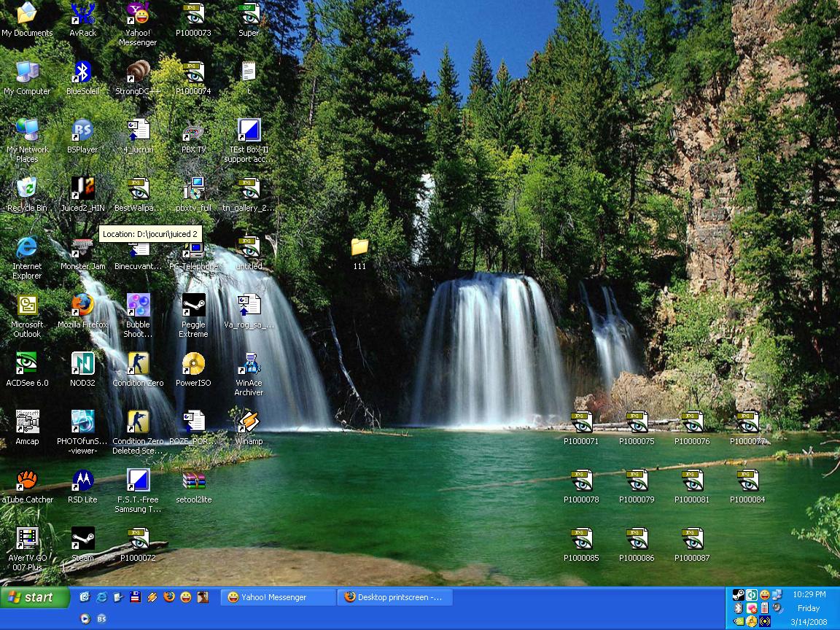The width and height of the screenshot is (840, 630).
Task: Click the Bluetooth icon in system tray
Action: 738,608
